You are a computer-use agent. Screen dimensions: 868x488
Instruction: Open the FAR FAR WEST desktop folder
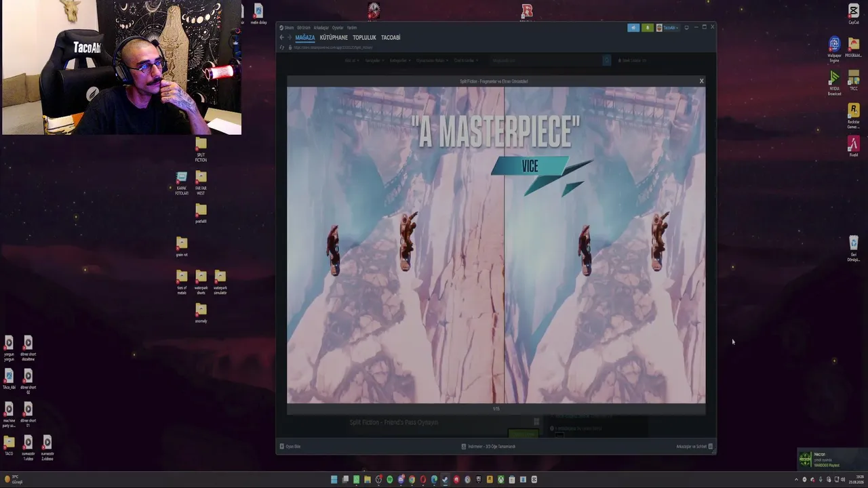tap(201, 183)
